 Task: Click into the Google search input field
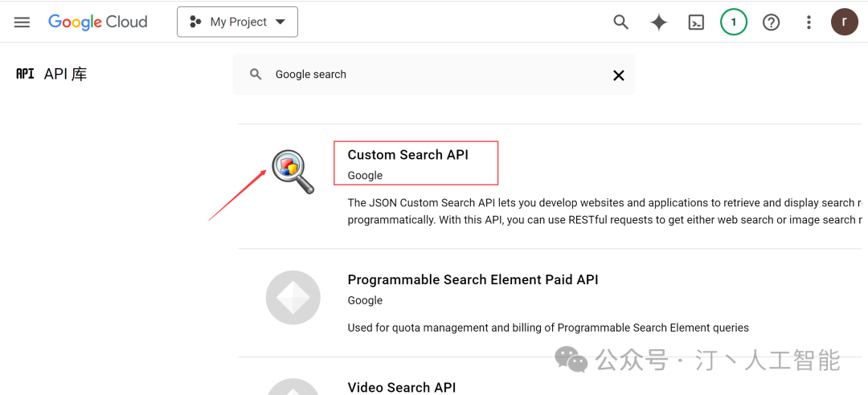(434, 75)
